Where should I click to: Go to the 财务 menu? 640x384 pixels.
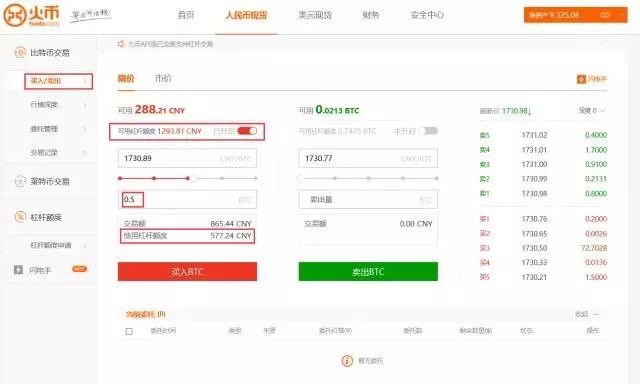point(371,15)
